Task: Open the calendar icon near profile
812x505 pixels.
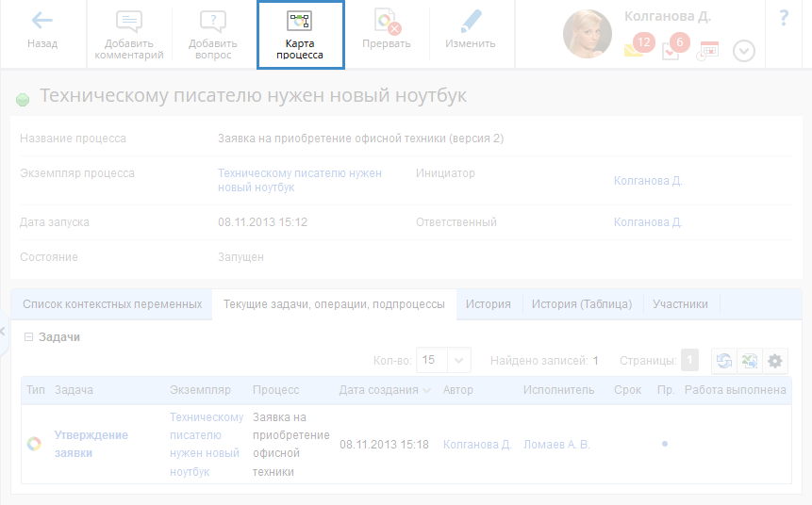Action: coord(707,51)
